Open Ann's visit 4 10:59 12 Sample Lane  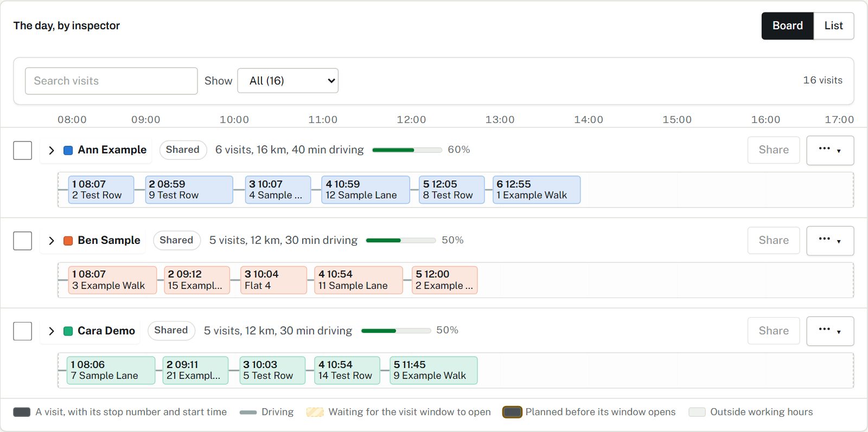coord(365,190)
